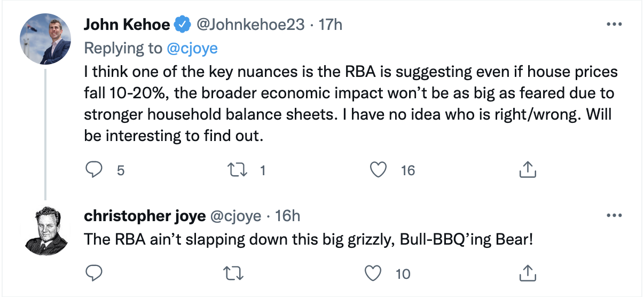This screenshot has height=297, width=644.
Task: Reply to John Kehoe's tweet
Action: 94,170
